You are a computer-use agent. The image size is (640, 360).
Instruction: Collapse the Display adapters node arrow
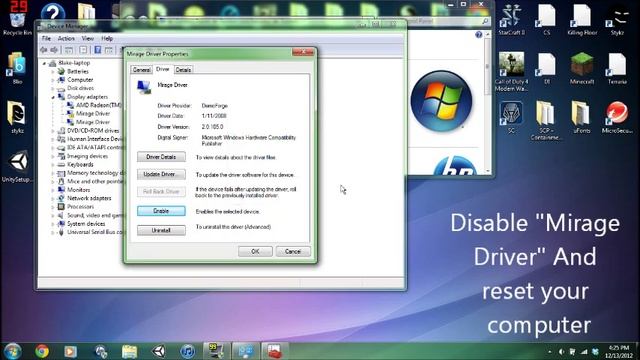tap(53, 97)
